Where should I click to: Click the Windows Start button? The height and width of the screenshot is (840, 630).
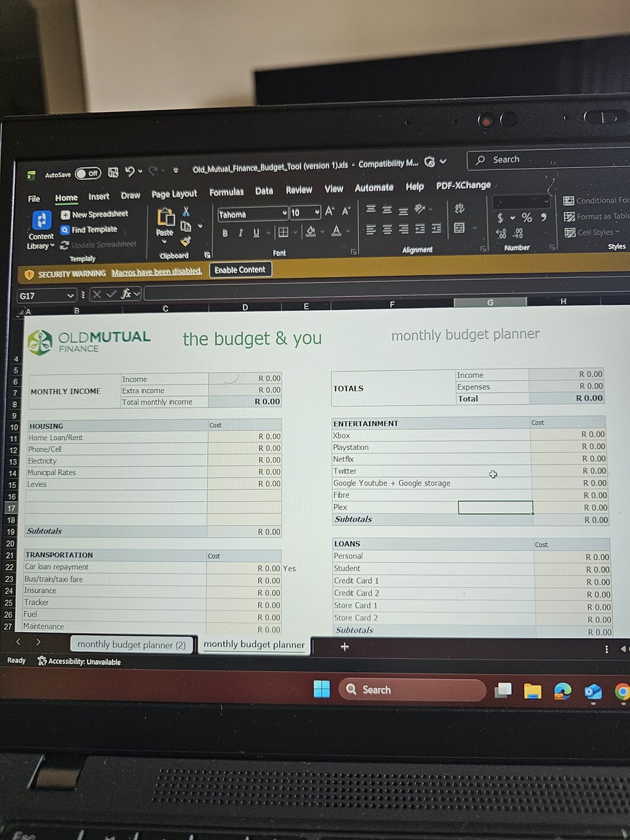(321, 689)
